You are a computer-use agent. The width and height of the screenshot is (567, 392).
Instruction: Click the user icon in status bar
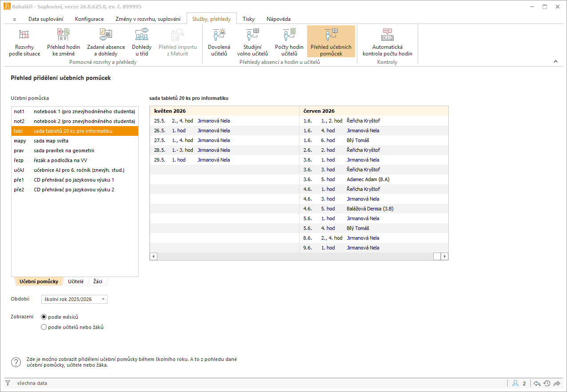click(x=515, y=383)
